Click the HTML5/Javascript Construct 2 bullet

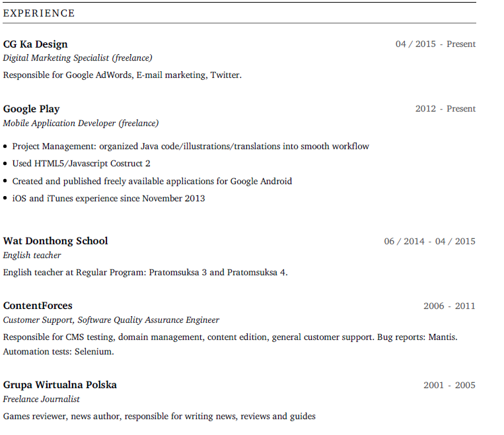[81, 164]
